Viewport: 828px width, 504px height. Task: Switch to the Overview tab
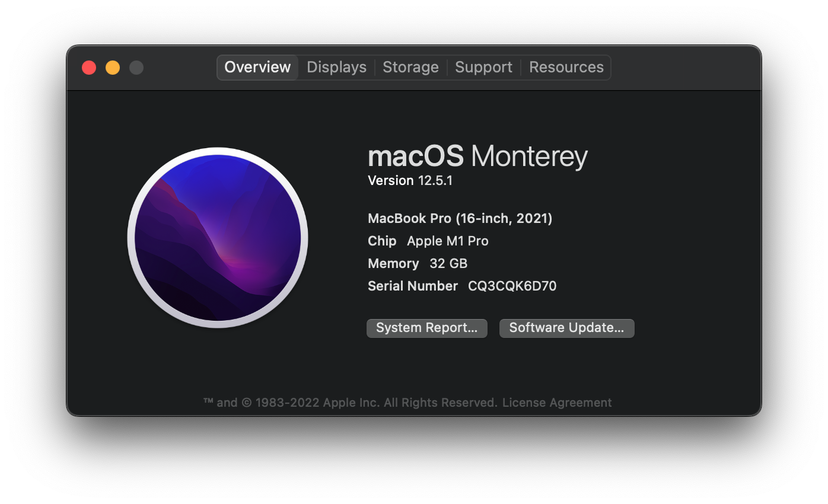257,67
